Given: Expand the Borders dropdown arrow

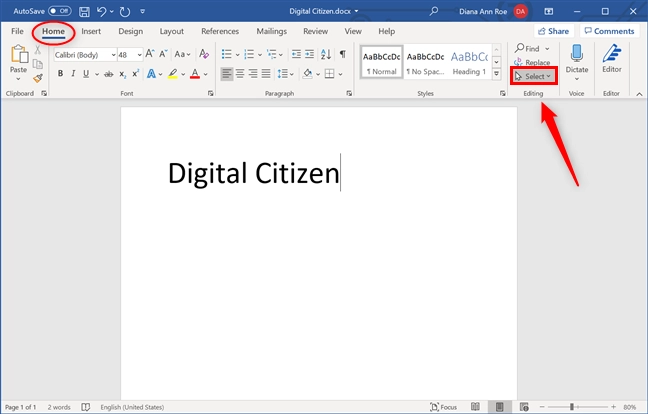Looking at the screenshot, I should tap(341, 74).
